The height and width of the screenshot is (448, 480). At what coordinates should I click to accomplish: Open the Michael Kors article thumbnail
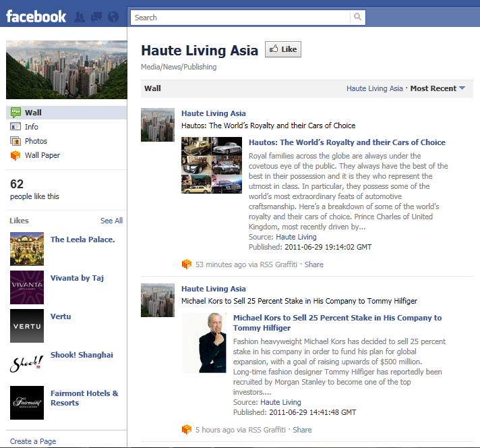click(204, 343)
